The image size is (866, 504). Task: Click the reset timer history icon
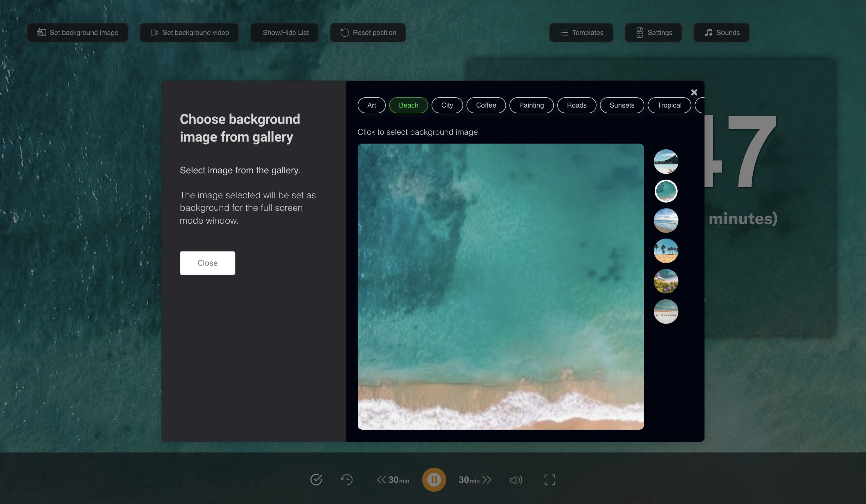coord(347,480)
